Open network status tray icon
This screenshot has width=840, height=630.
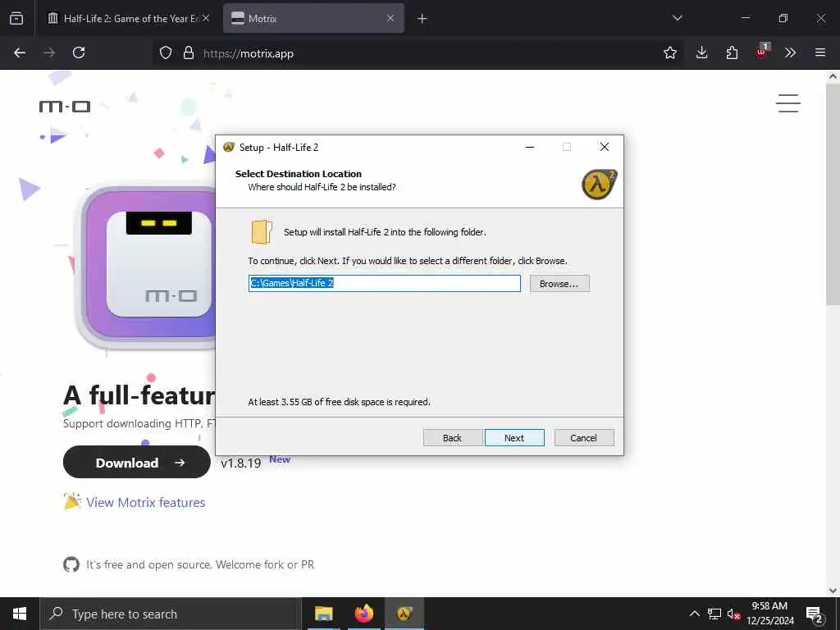point(714,614)
